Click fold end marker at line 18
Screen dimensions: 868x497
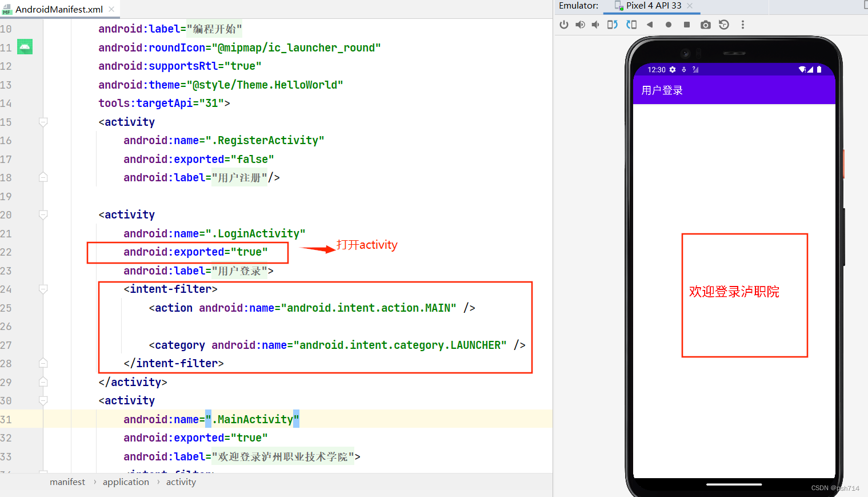[x=43, y=177]
